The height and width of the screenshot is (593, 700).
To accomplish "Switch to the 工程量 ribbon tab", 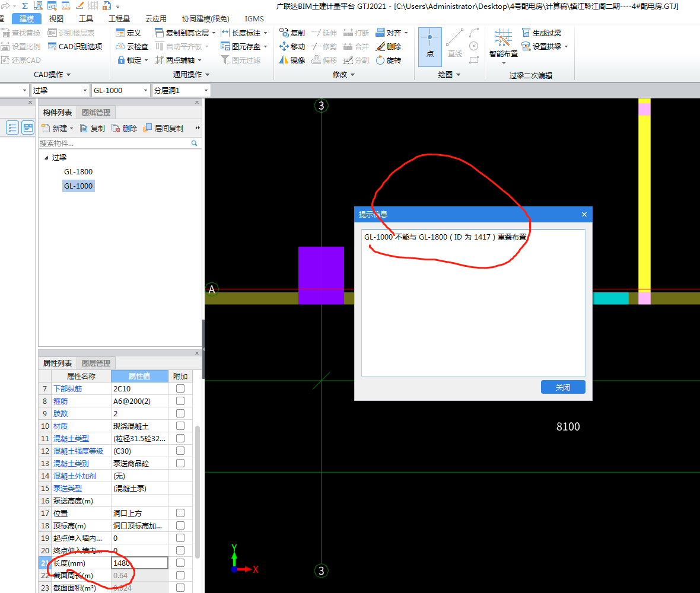I will point(119,19).
